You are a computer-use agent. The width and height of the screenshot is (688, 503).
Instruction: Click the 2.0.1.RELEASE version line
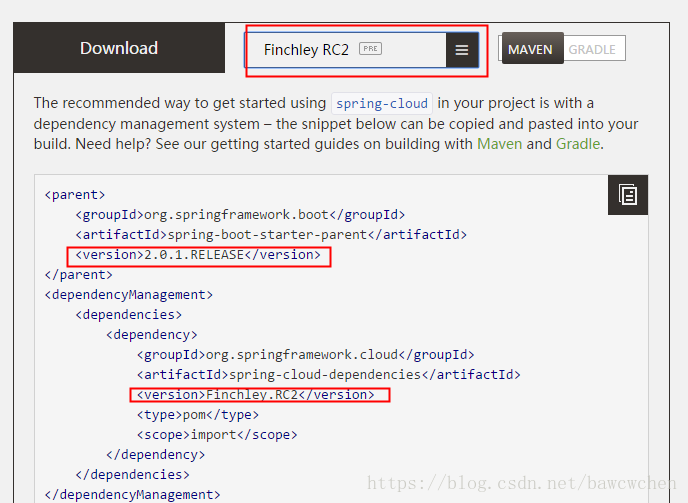point(198,255)
